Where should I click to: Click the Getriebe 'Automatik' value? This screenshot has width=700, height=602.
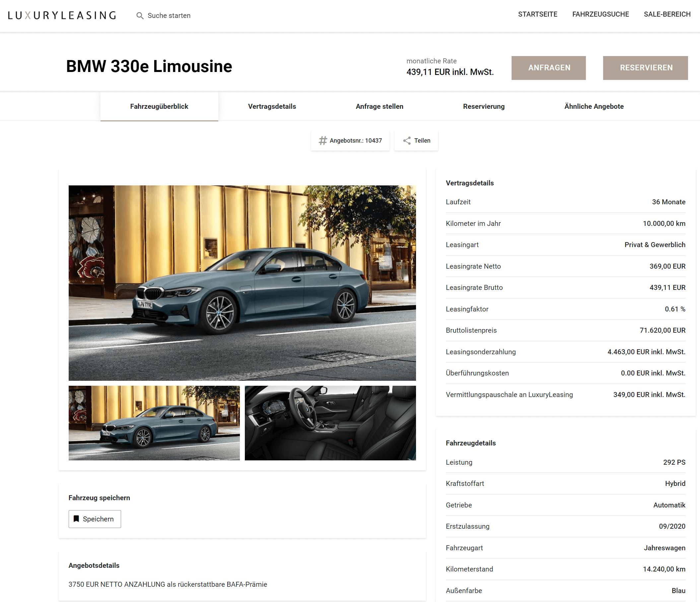pyautogui.click(x=669, y=505)
